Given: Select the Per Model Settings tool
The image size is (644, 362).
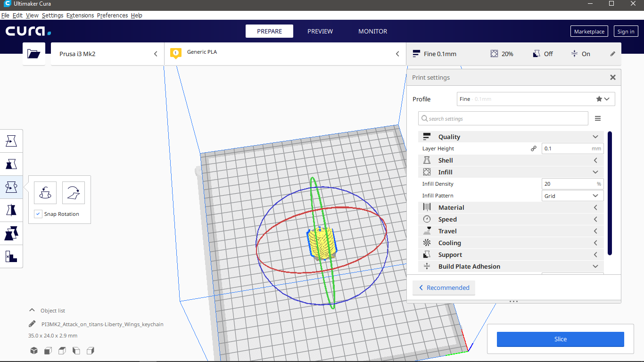Looking at the screenshot, I should (x=11, y=233).
